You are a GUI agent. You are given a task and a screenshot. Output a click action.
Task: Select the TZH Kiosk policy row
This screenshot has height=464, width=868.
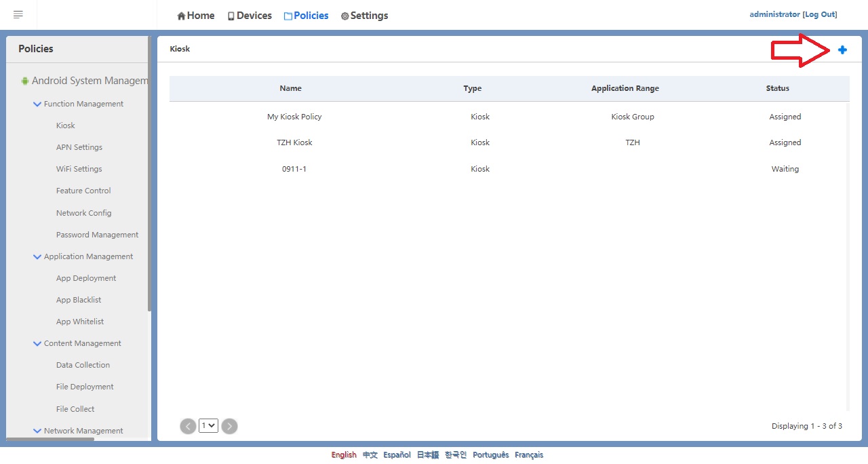[x=294, y=142]
